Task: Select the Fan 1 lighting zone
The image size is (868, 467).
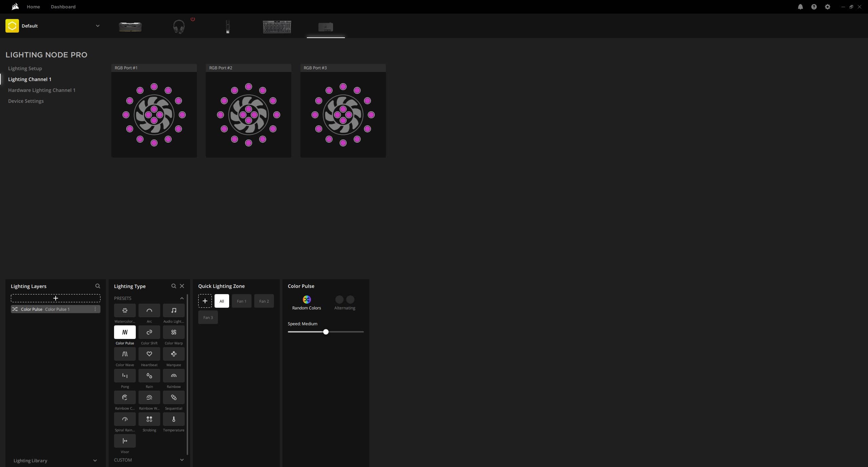Action: 242,301
